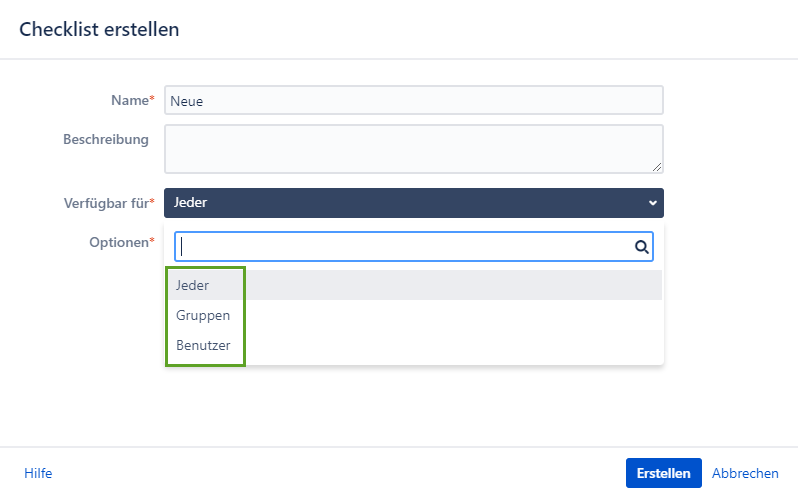Click the Checklist erstellen dialog title
The width and height of the screenshot is (798, 495).
[99, 29]
